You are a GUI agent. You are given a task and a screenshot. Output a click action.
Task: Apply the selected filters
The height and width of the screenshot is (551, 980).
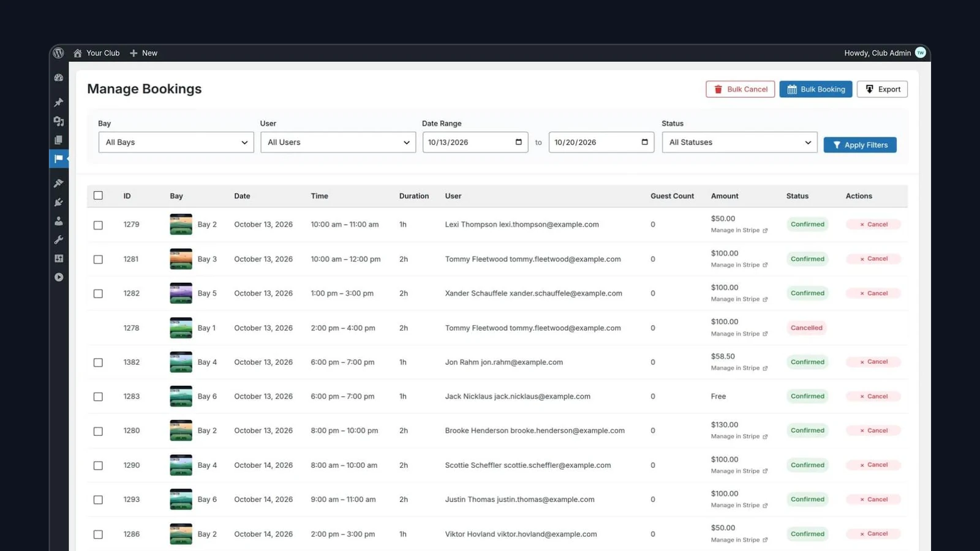point(860,144)
